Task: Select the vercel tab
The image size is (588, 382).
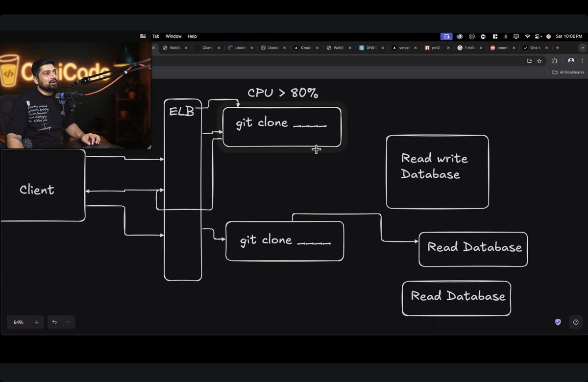Action: 403,48
